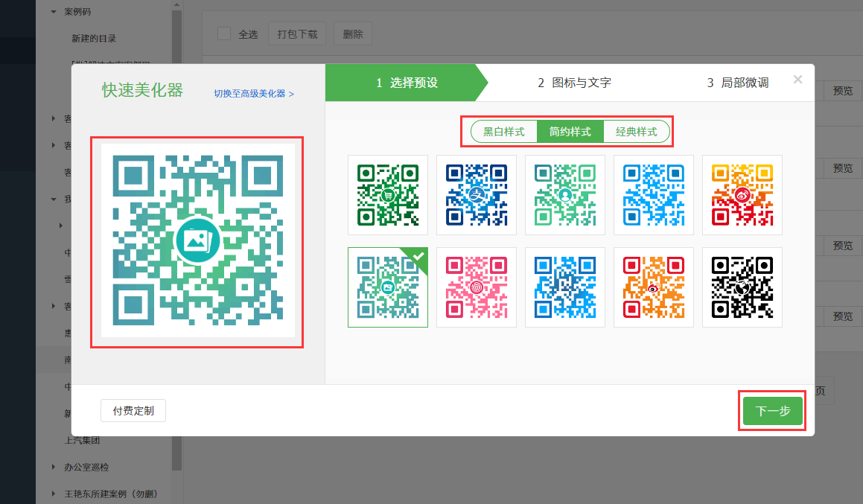Select the orange Weibo QR preset
The height and width of the screenshot is (504, 863).
(653, 287)
